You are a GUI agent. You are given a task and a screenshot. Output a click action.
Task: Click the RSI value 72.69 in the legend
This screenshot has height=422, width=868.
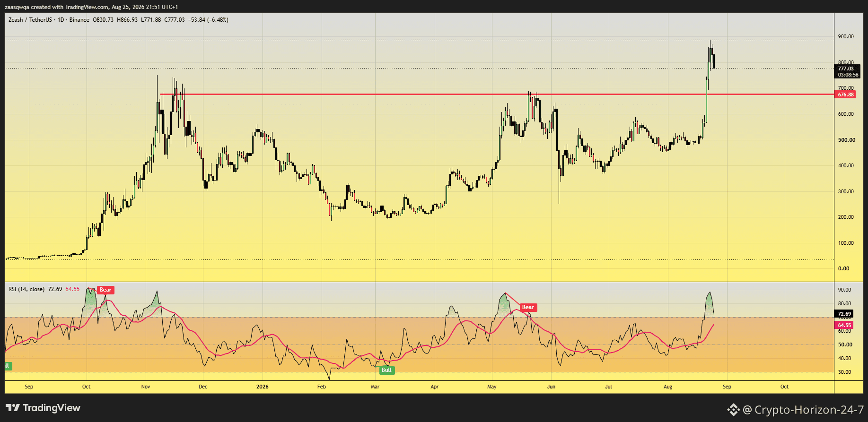pos(55,289)
